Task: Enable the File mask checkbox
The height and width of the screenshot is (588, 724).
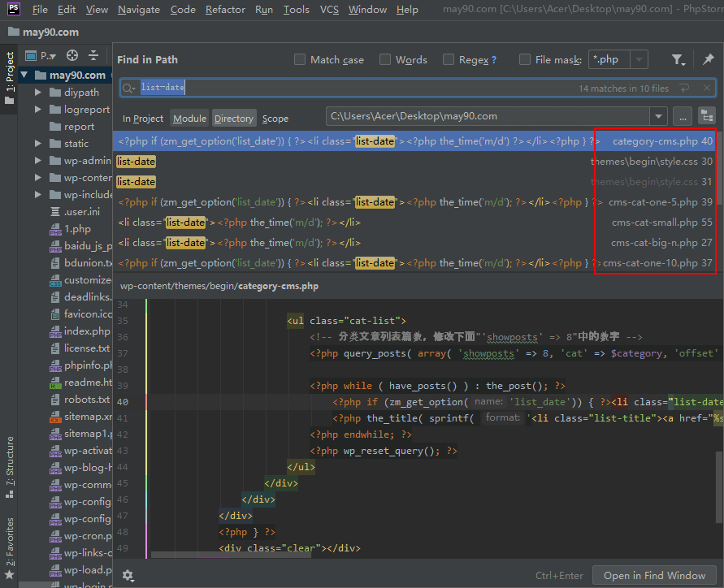Action: click(525, 59)
